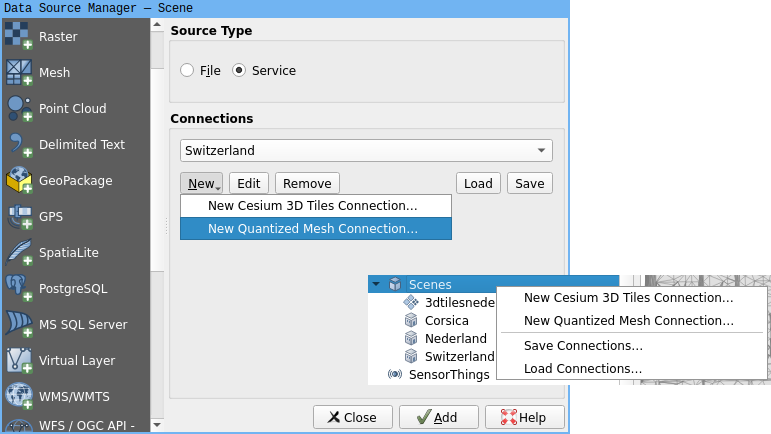
Task: Choose New Quantized Mesh Connection in dropdown
Action: [315, 229]
